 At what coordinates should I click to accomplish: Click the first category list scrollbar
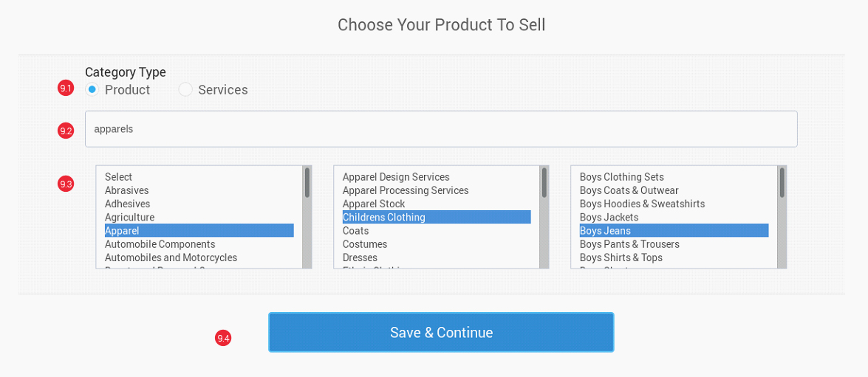(307, 217)
